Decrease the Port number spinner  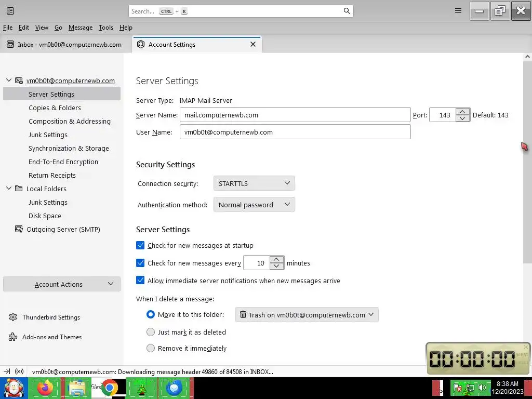463,118
